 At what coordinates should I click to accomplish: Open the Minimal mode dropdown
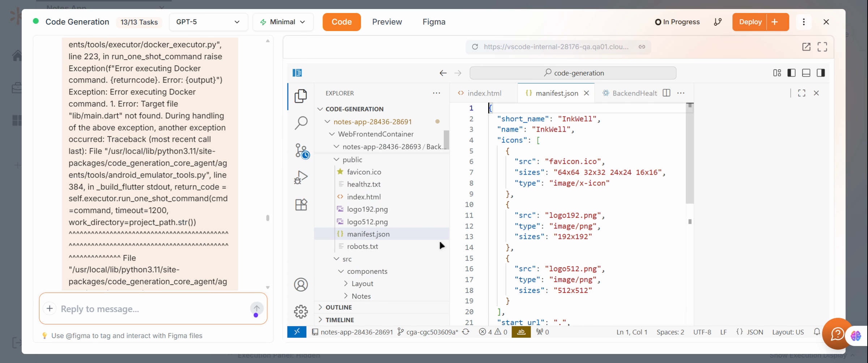(283, 22)
